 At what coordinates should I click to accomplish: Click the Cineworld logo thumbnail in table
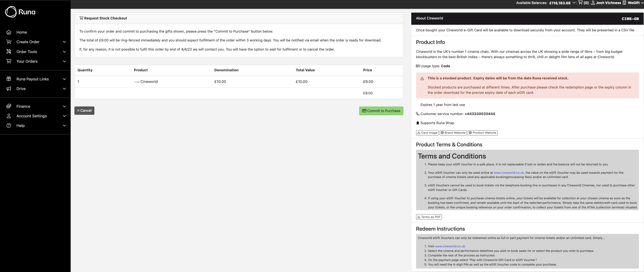coord(137,82)
